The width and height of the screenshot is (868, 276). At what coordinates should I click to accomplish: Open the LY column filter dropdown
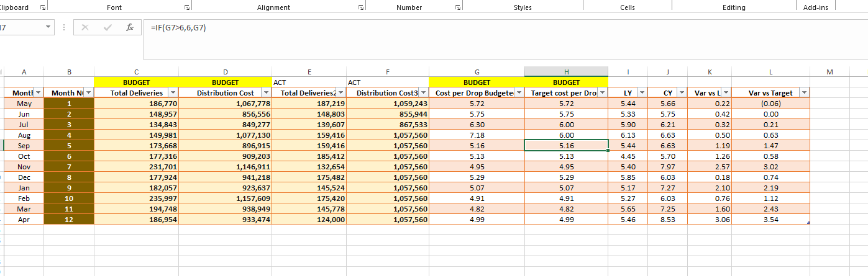coord(642,92)
